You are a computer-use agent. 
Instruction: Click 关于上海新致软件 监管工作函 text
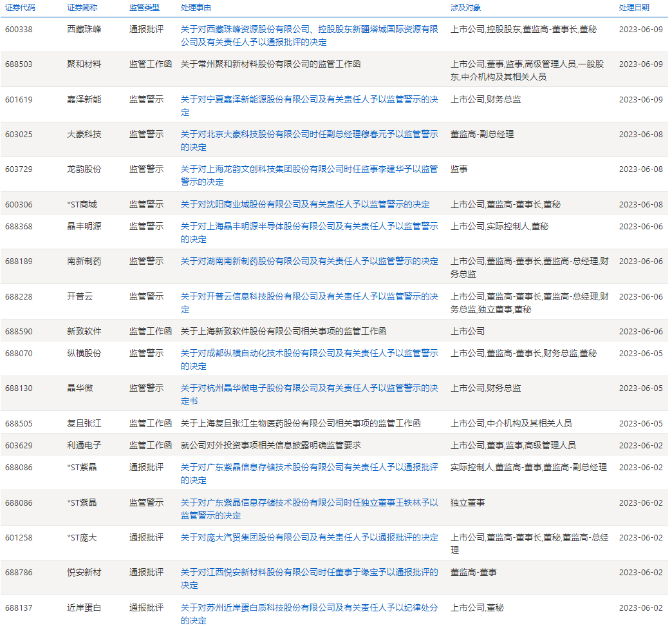(x=283, y=332)
